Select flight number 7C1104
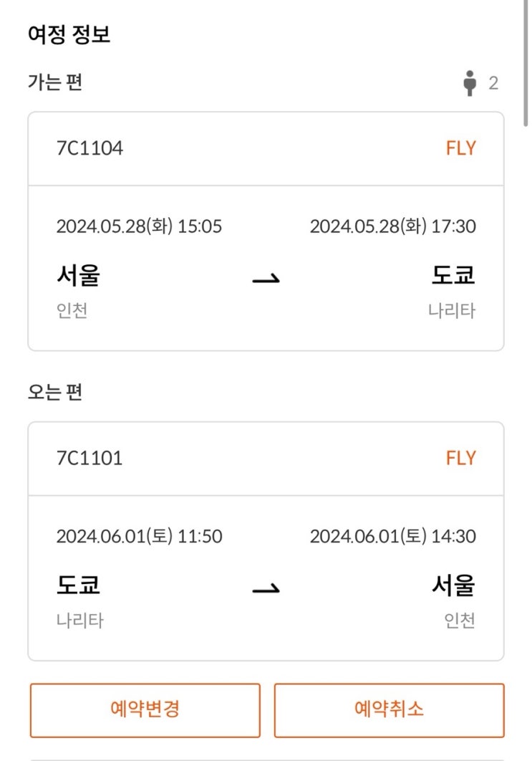Viewport: 532px width, 761px height. (x=90, y=148)
